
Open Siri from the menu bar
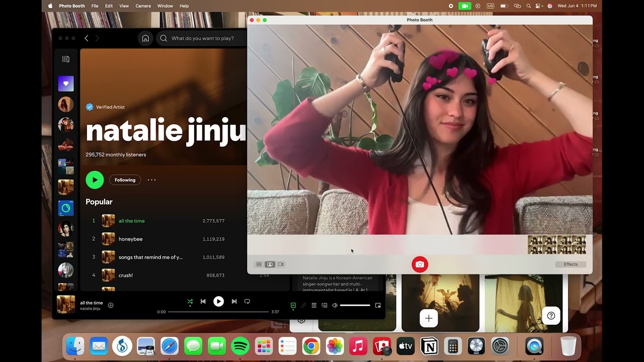tap(549, 6)
